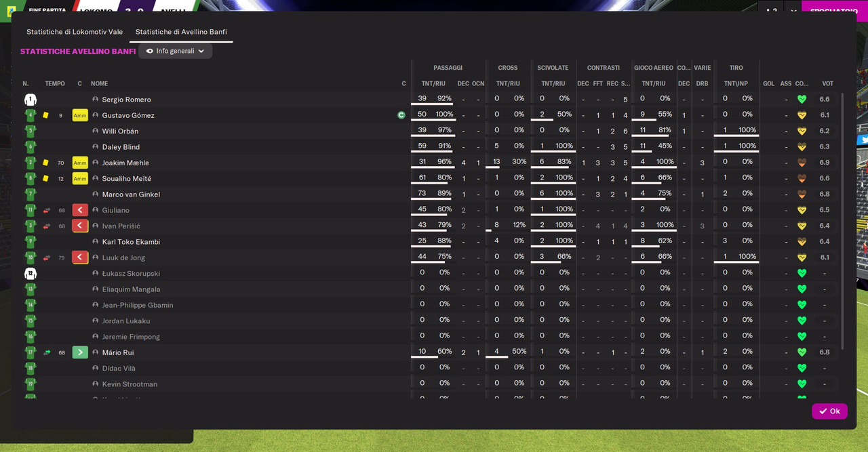Click Marco van Ginkel's 73 passes value
This screenshot has height=452, width=868.
422,194
